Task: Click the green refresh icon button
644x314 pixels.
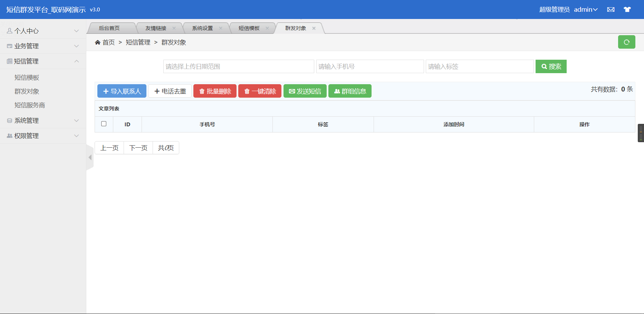Action: 626,42
